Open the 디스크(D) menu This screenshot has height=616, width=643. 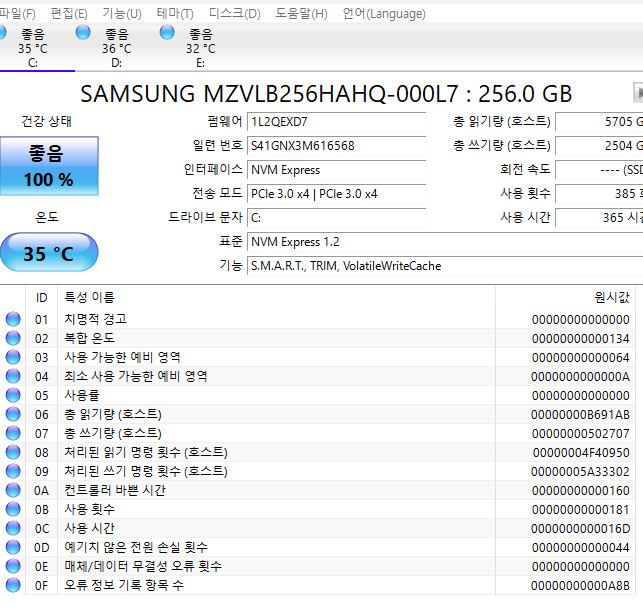pyautogui.click(x=235, y=14)
